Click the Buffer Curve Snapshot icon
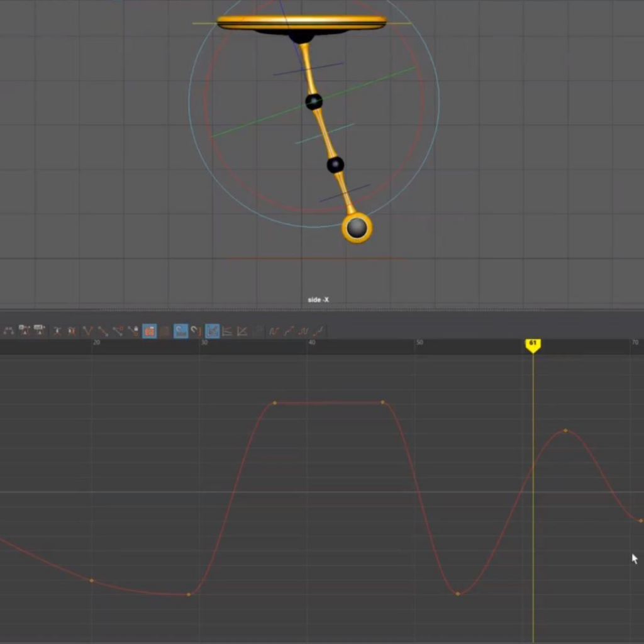The image size is (644, 644). coord(57,331)
